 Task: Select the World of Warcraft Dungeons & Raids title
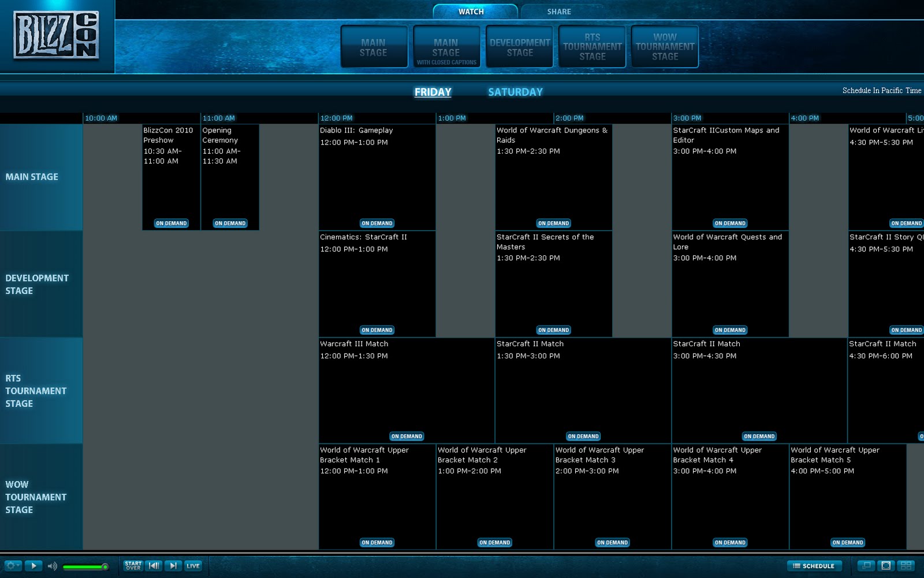click(552, 135)
